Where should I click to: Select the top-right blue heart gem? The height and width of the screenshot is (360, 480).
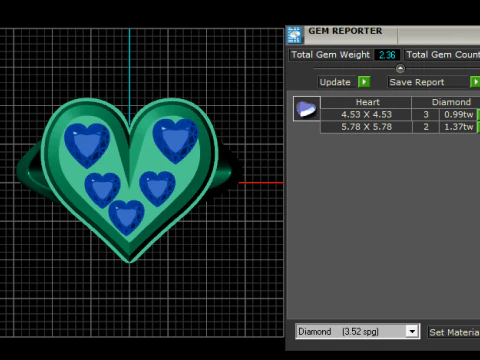(x=175, y=141)
